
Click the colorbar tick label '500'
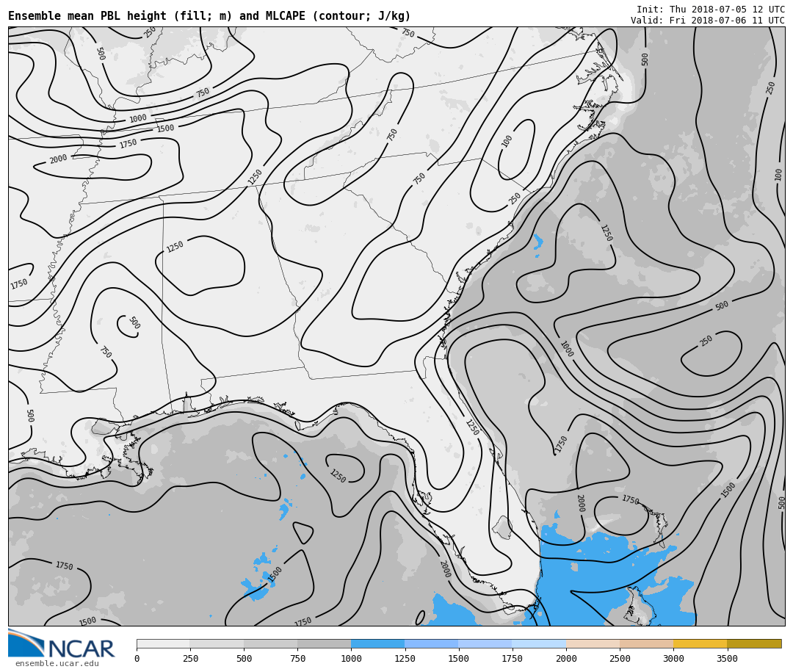click(x=244, y=658)
